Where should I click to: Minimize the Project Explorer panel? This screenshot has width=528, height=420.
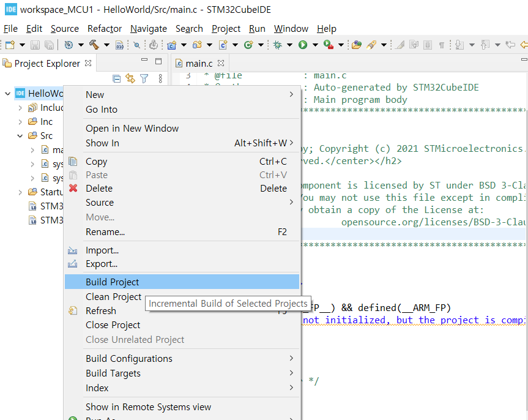144,60
